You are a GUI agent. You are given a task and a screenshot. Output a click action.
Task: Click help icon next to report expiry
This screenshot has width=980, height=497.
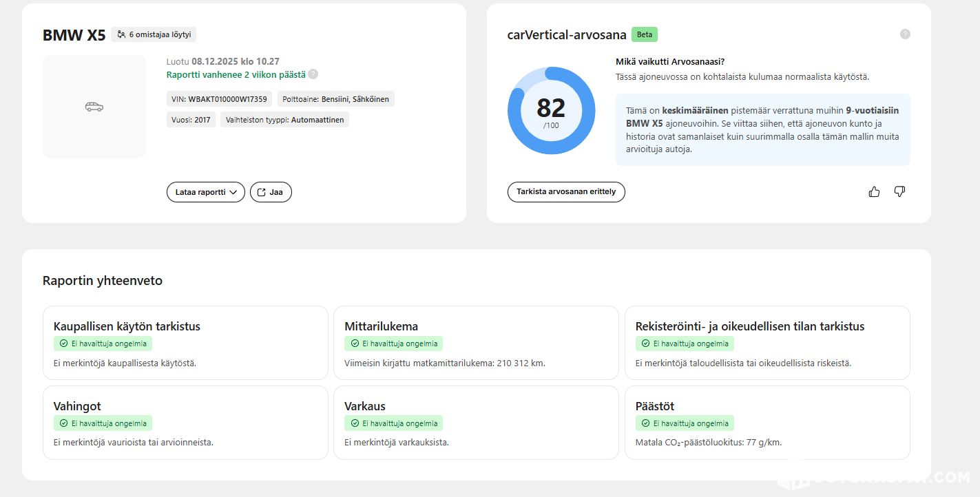click(313, 74)
